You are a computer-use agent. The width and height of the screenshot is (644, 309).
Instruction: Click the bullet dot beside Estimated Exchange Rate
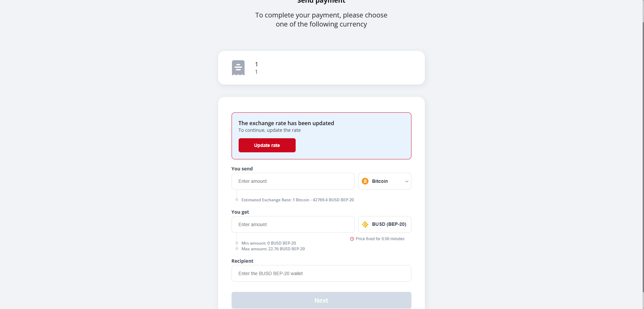237,200
